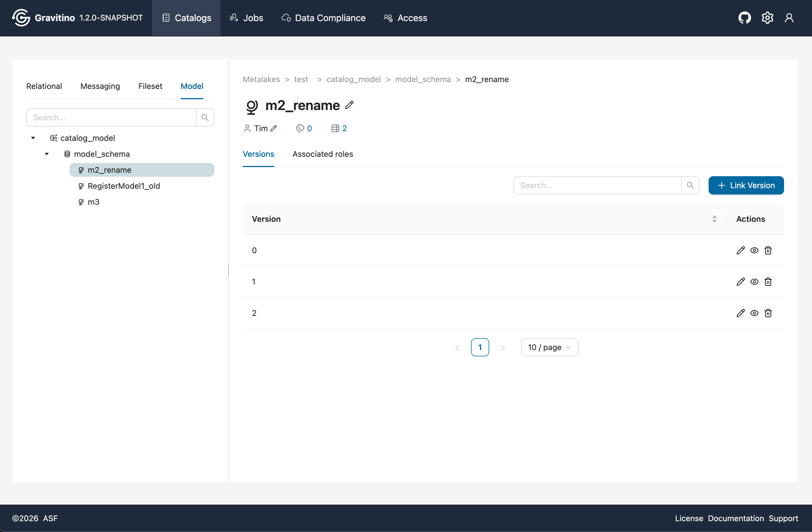Viewport: 812px width, 532px height.
Task: Click search icon in versions search box
Action: pyautogui.click(x=690, y=185)
